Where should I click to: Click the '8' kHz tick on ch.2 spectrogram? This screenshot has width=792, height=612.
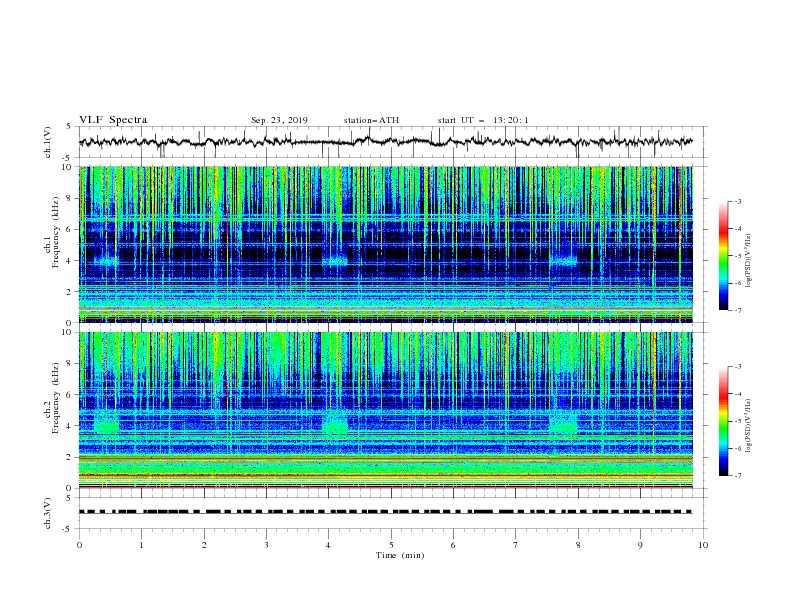point(70,364)
